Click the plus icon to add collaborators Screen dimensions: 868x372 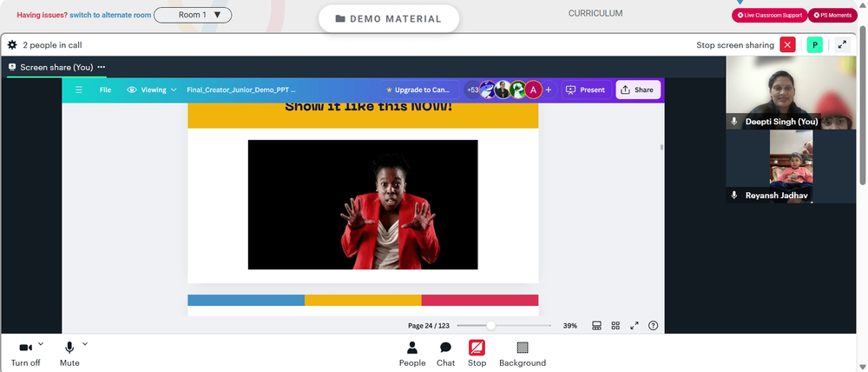(x=548, y=90)
